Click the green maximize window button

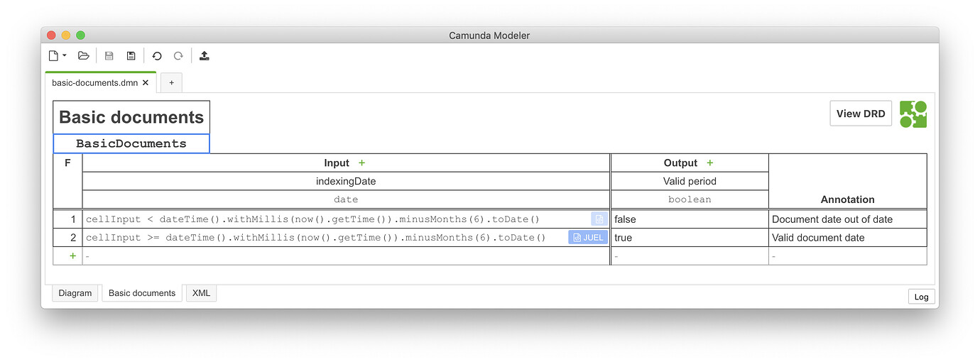[x=80, y=35]
